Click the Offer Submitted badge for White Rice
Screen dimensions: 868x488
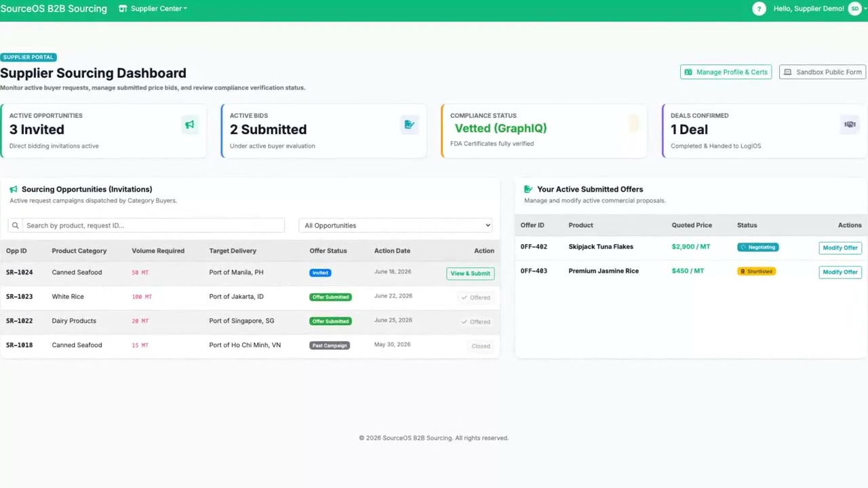[x=330, y=297]
